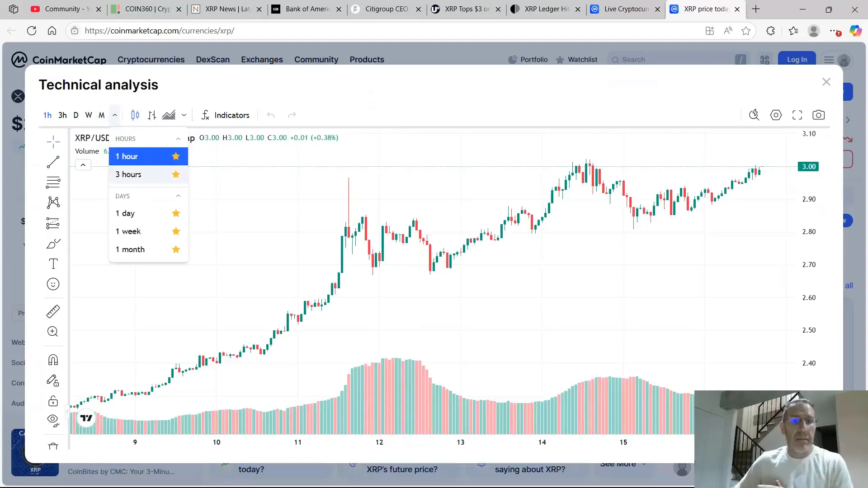Click the Log In button
868x488 pixels.
797,60
